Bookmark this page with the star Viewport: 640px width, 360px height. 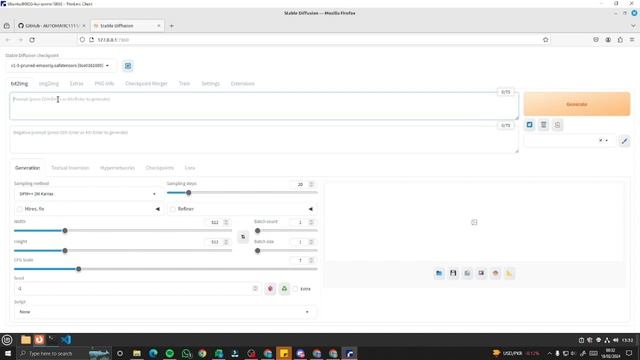coord(546,40)
